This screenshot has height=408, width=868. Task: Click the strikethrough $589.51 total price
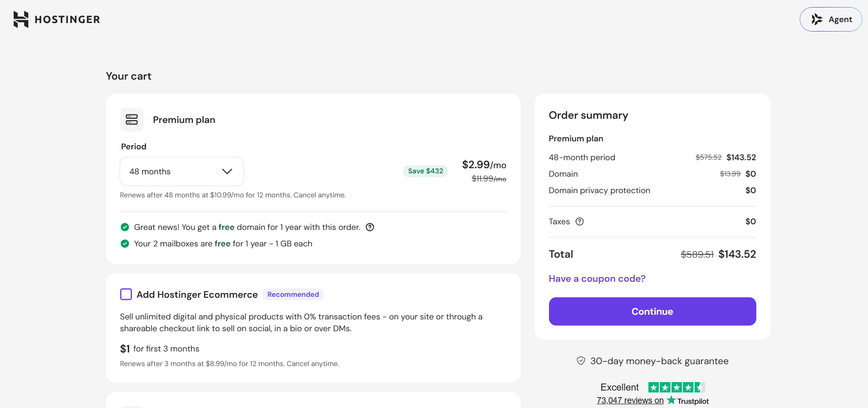click(x=697, y=254)
